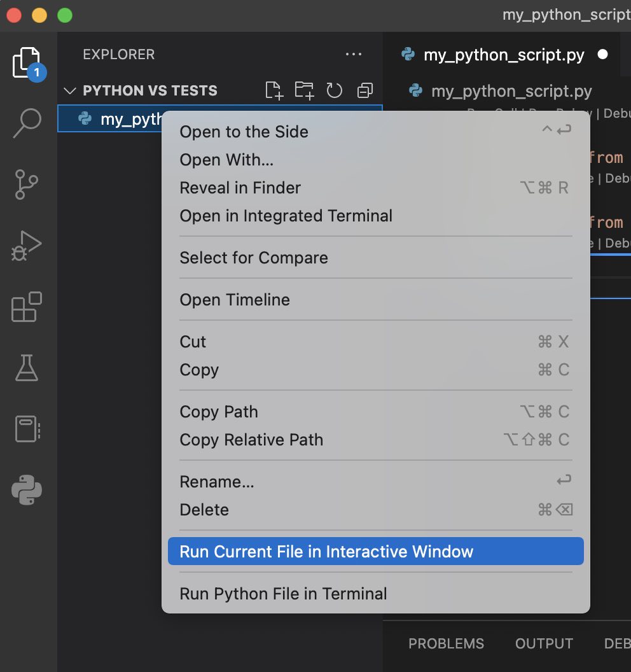Choose Delete from context menu
This screenshot has height=672, width=631.
pyautogui.click(x=376, y=510)
